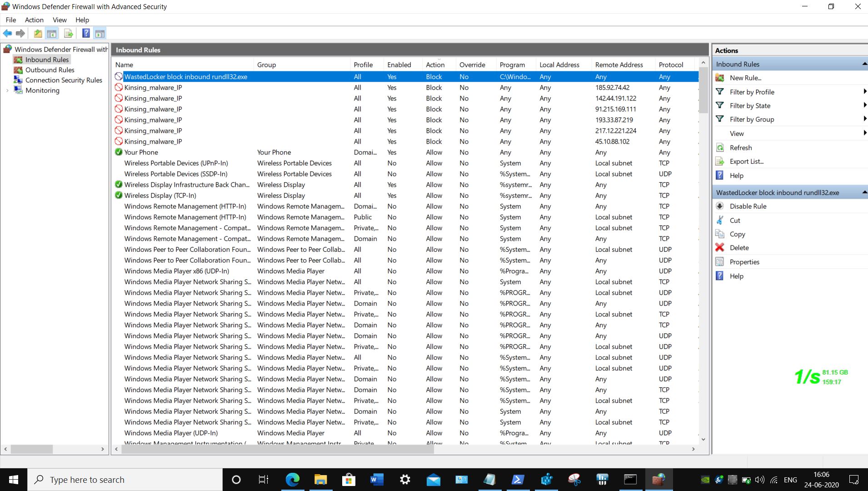The width and height of the screenshot is (868, 491).
Task: Click the Properties icon in Actions pane
Action: tap(720, 262)
